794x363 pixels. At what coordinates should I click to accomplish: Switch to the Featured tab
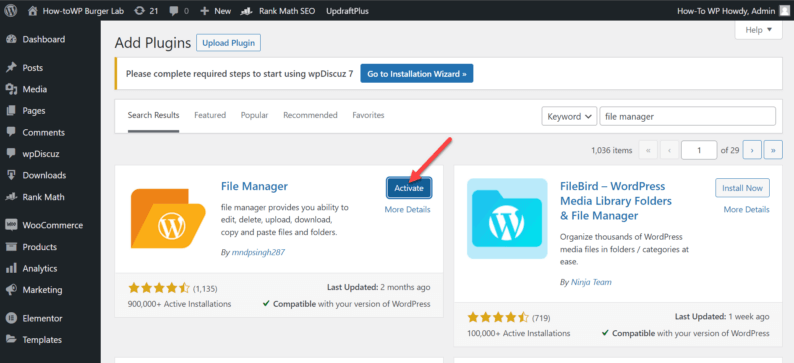pos(210,115)
